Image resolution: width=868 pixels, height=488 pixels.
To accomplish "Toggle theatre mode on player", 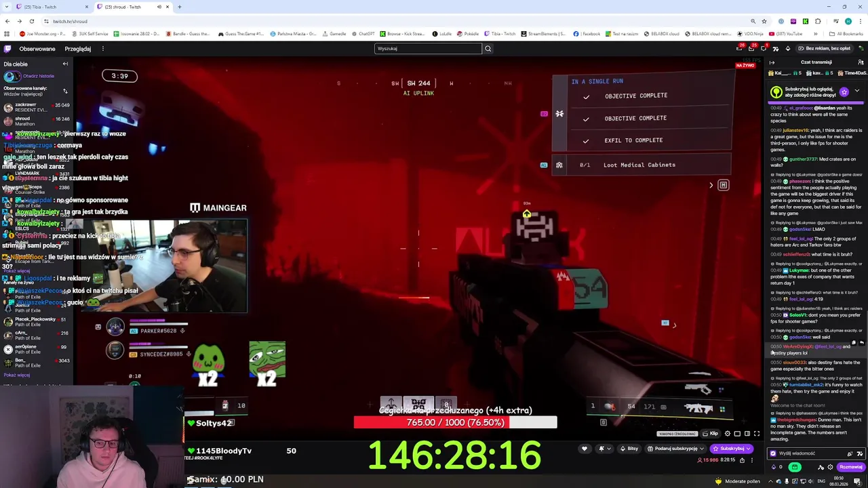I will click(747, 434).
